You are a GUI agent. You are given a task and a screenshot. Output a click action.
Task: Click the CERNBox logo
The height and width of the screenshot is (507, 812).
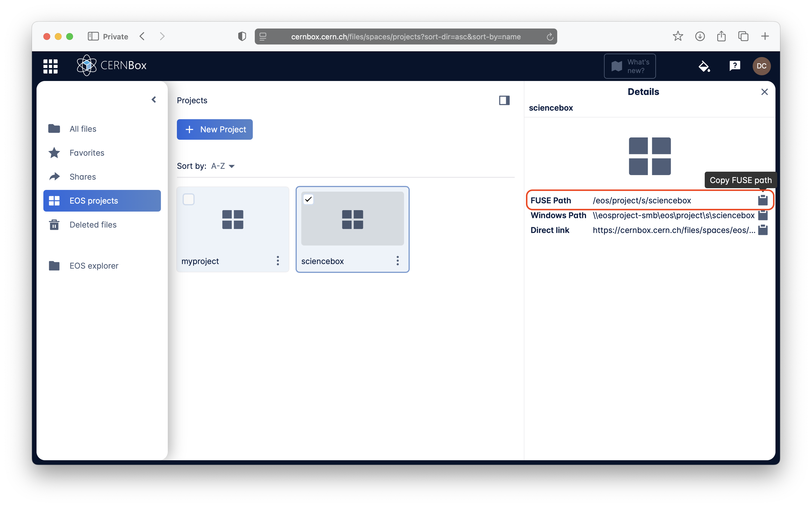[112, 65]
